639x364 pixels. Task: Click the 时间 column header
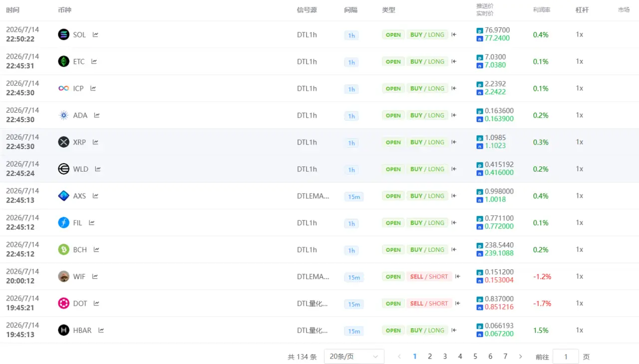pos(12,10)
